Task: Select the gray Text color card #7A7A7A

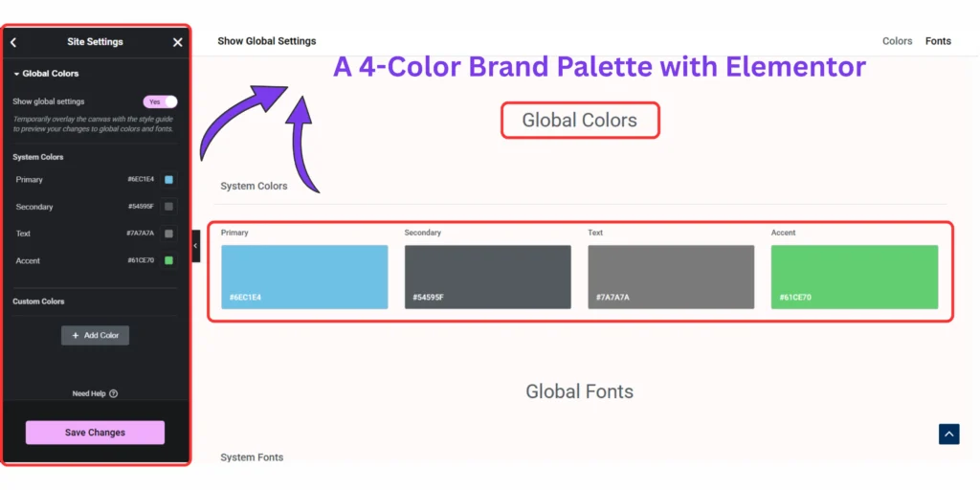Action: [x=671, y=277]
